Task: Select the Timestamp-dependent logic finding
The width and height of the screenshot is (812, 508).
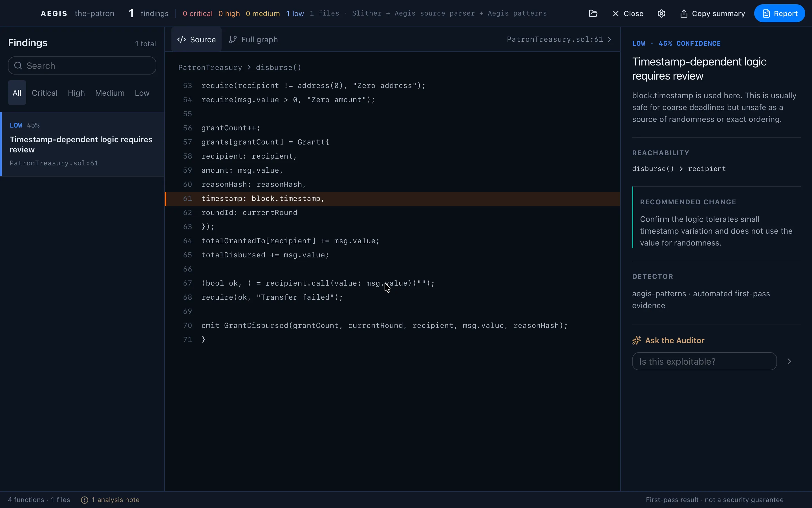Action: (82, 144)
